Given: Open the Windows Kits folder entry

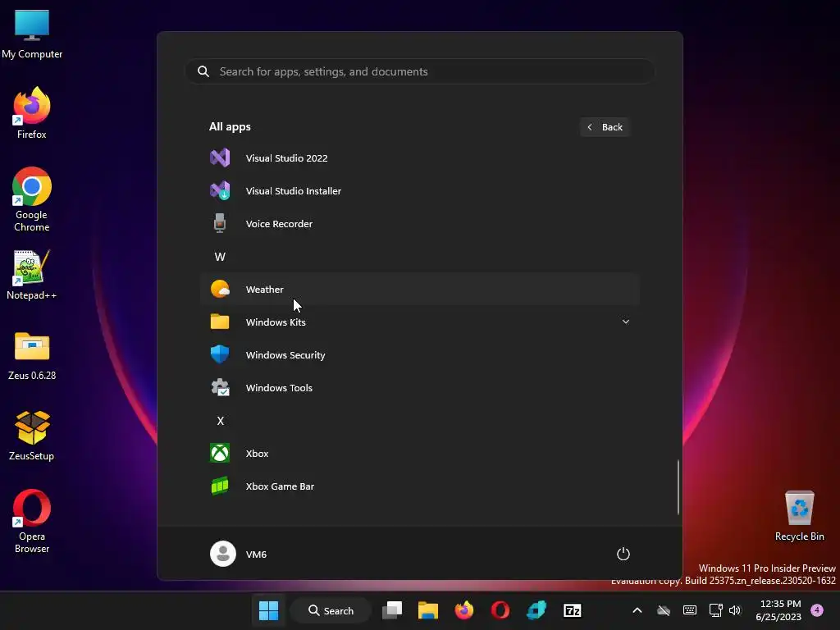Looking at the screenshot, I should [x=420, y=322].
